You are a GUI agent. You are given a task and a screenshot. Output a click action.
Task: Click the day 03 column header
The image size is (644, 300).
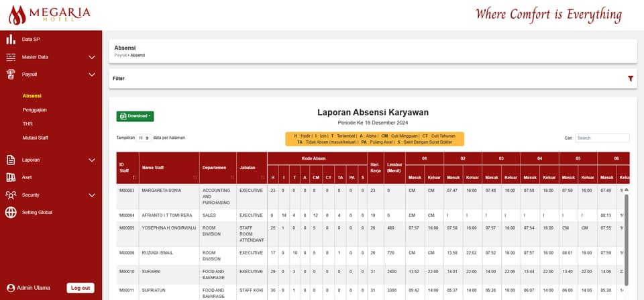coord(501,158)
